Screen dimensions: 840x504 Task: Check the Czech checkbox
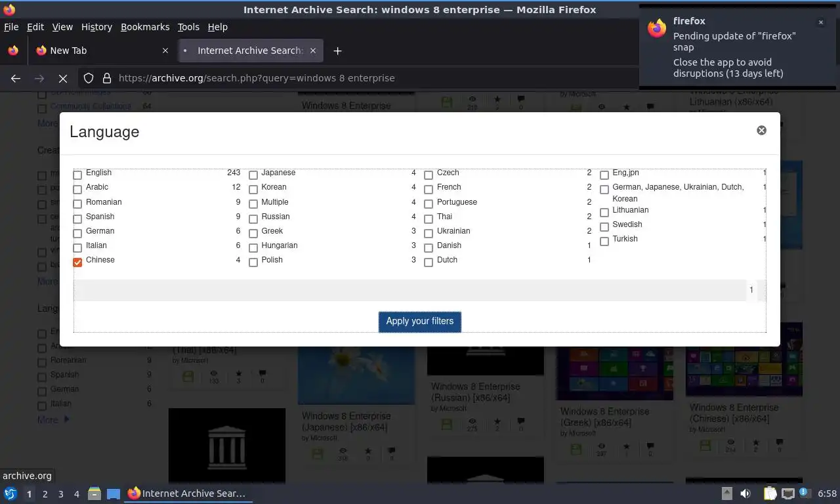(429, 175)
